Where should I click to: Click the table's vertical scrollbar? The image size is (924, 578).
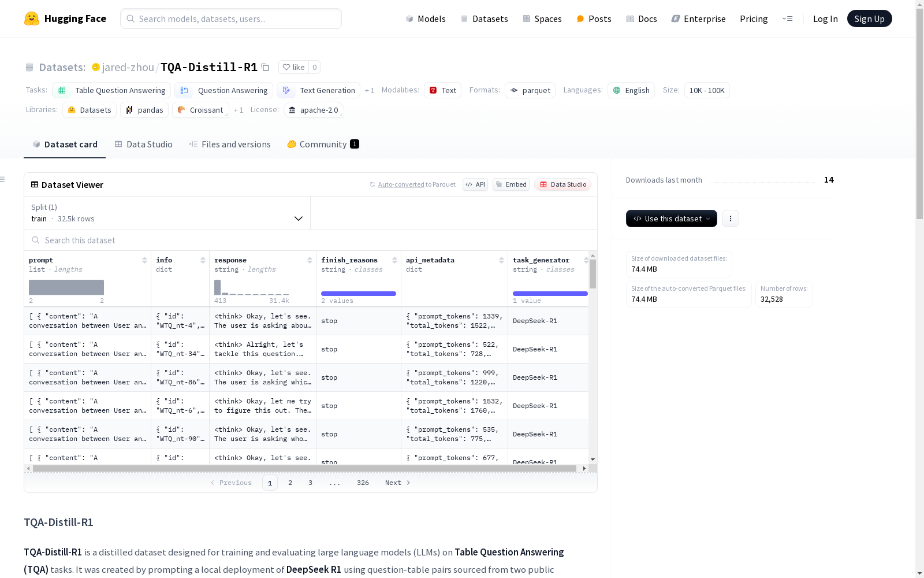tap(593, 274)
